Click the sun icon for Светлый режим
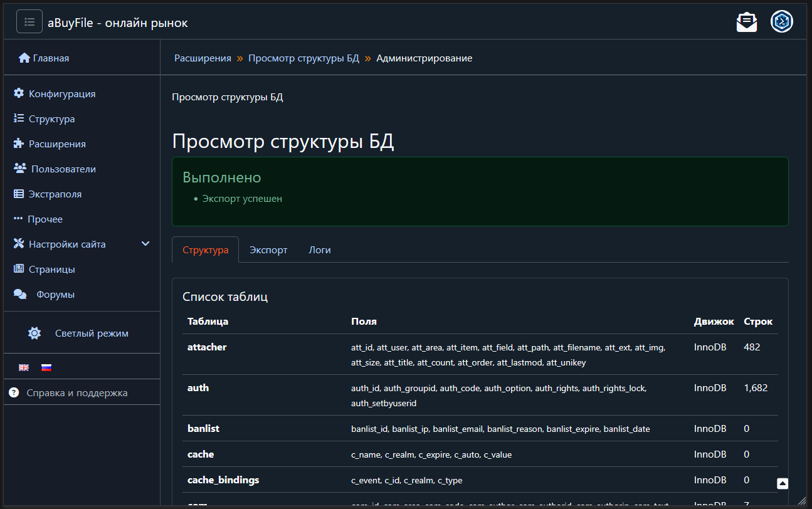Screen dimensions: 812x509 tap(34, 333)
